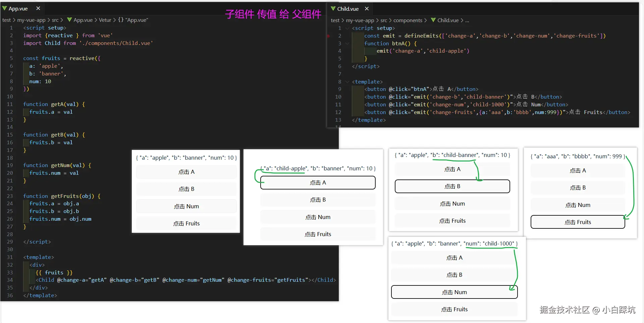This screenshot has height=323, width=644.
Task: Click 点击 B in the child-1000 result panel
Action: 454,275
